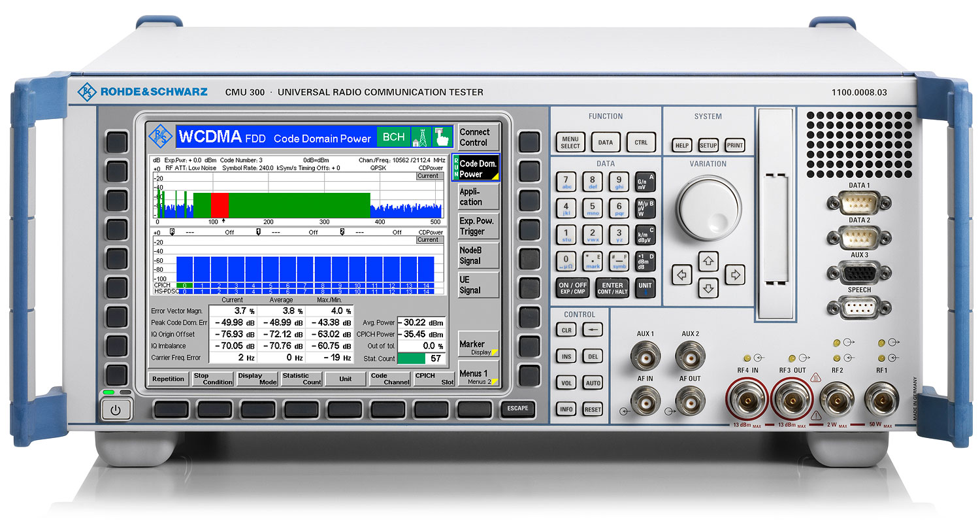The image size is (980, 523).
Task: Click the hand icon in the title bar
Action: coord(444,137)
